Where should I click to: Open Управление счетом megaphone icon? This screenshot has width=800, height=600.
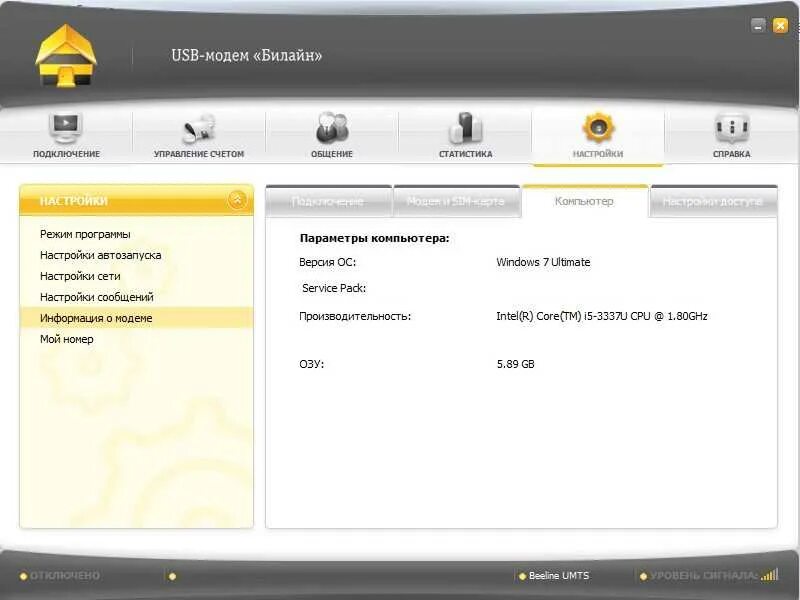[x=199, y=128]
